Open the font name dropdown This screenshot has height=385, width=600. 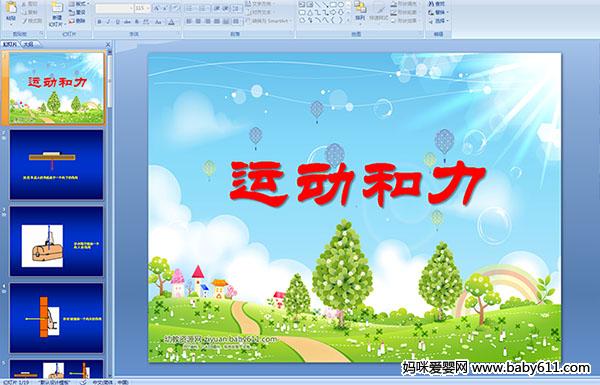pyautogui.click(x=131, y=8)
